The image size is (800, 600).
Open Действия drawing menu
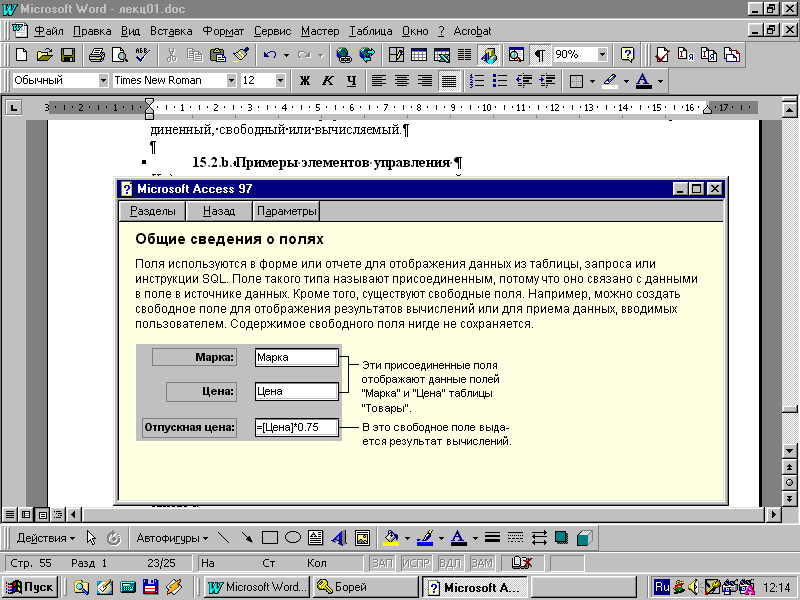(45, 538)
